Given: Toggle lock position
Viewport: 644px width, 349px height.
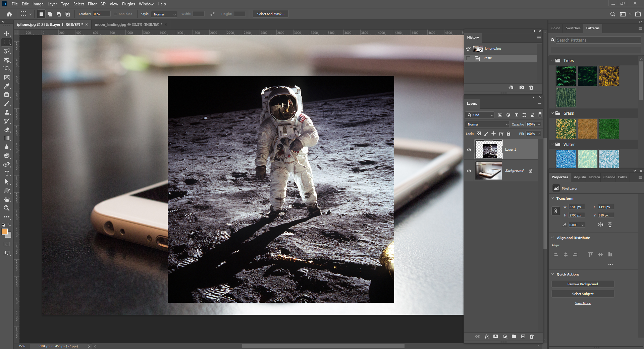Looking at the screenshot, I should click(x=494, y=134).
